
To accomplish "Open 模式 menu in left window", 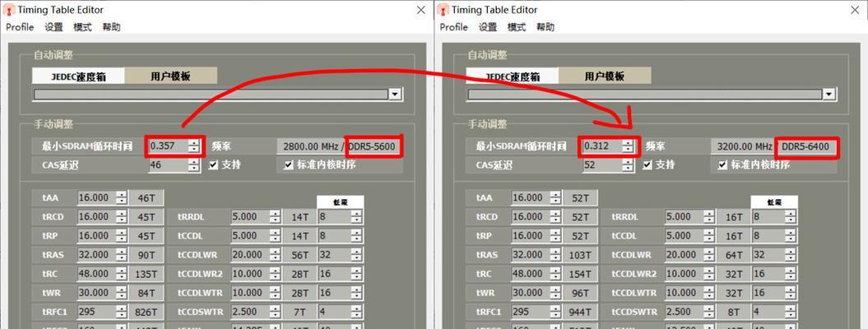I will click(82, 27).
